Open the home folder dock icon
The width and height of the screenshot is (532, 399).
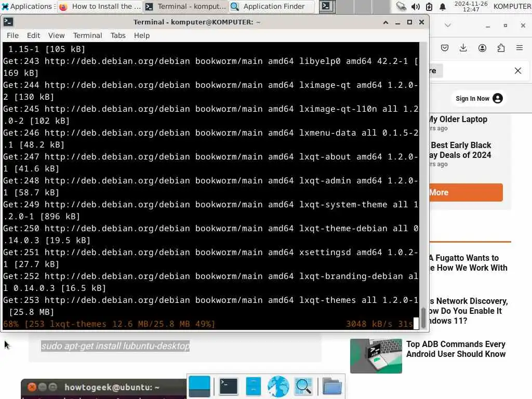(x=332, y=387)
